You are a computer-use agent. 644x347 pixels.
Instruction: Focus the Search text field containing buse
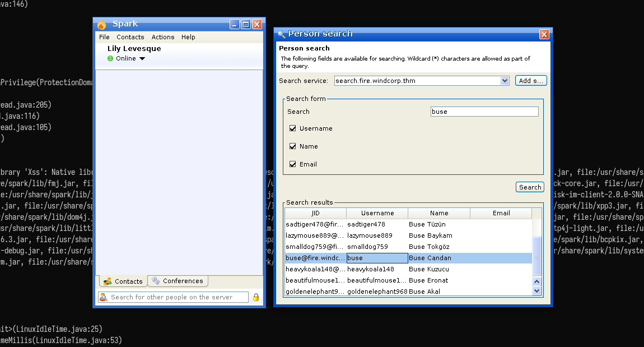tap(484, 112)
